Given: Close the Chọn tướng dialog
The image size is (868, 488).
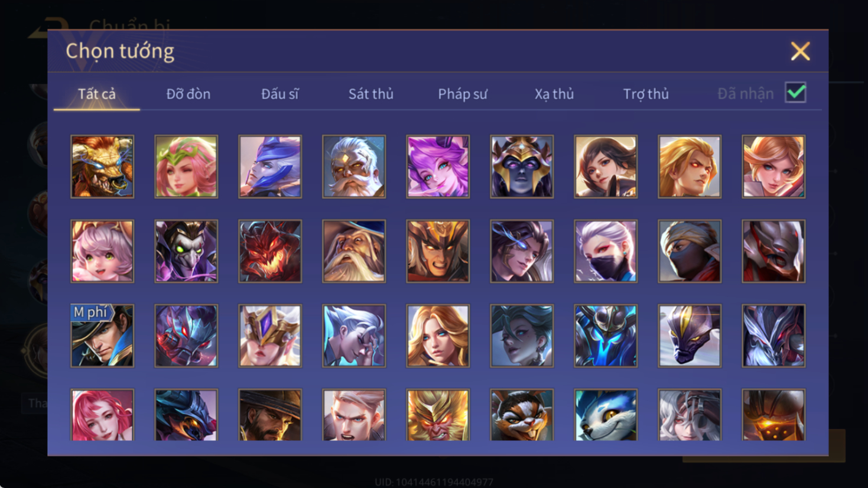Looking at the screenshot, I should (x=801, y=51).
